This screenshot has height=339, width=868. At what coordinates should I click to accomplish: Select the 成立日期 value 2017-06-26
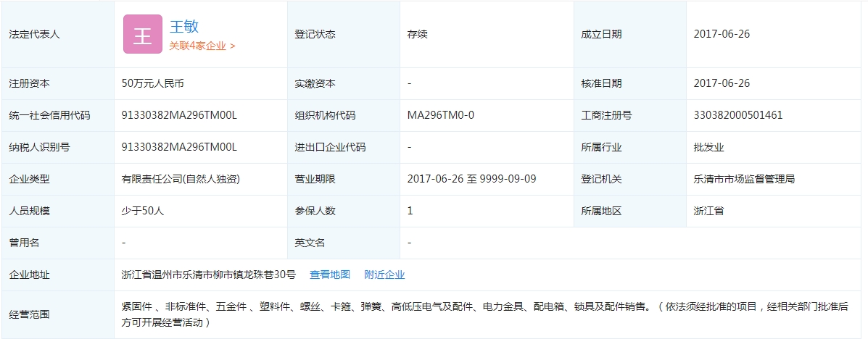point(721,34)
